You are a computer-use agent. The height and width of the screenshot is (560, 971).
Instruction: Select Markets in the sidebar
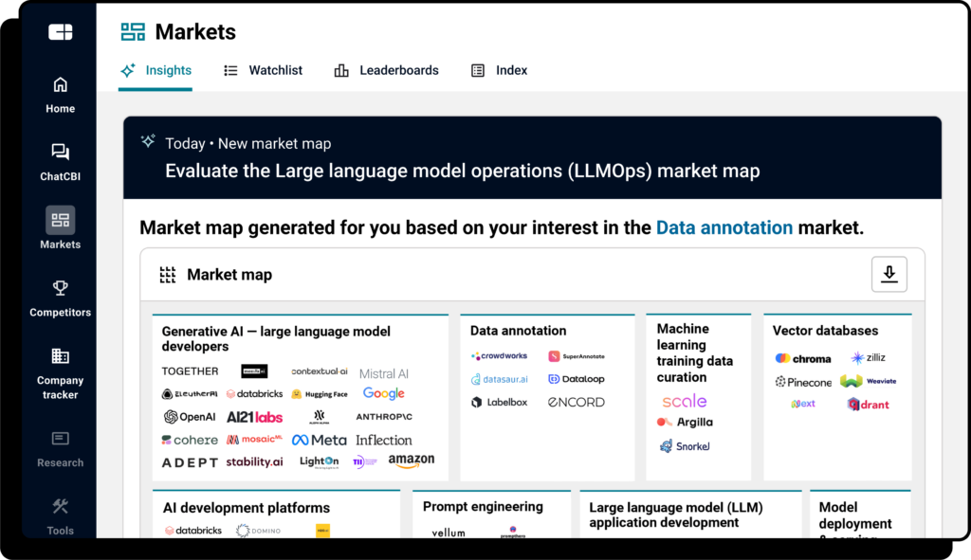click(60, 227)
